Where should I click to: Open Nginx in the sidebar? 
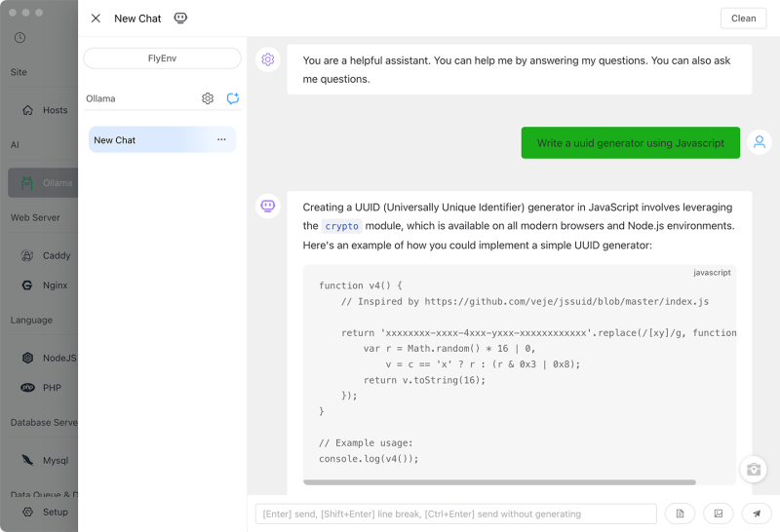click(43, 285)
